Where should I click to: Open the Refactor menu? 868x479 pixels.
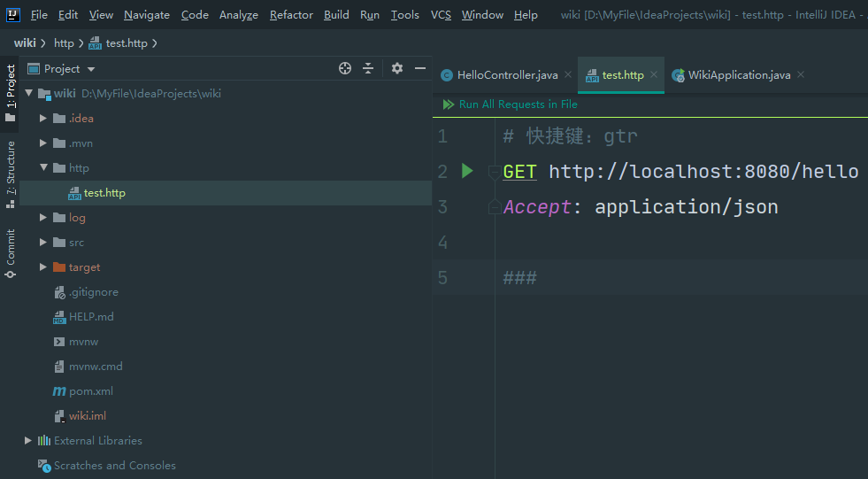pyautogui.click(x=291, y=15)
